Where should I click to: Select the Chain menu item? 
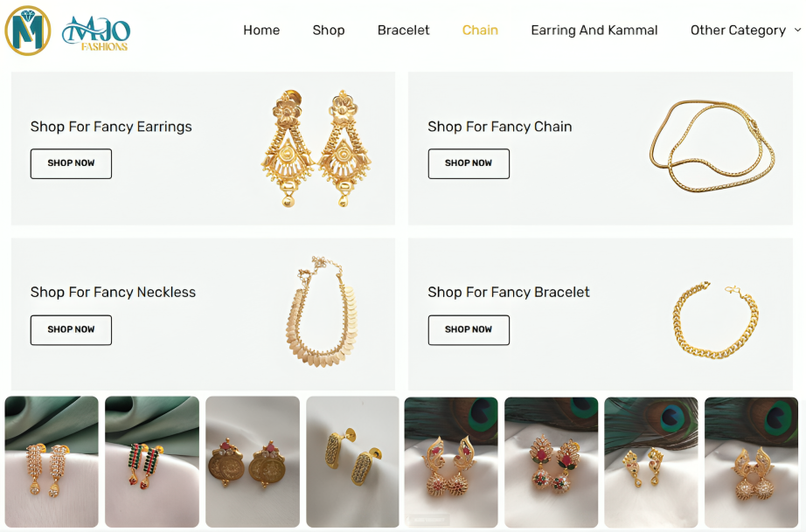point(480,30)
